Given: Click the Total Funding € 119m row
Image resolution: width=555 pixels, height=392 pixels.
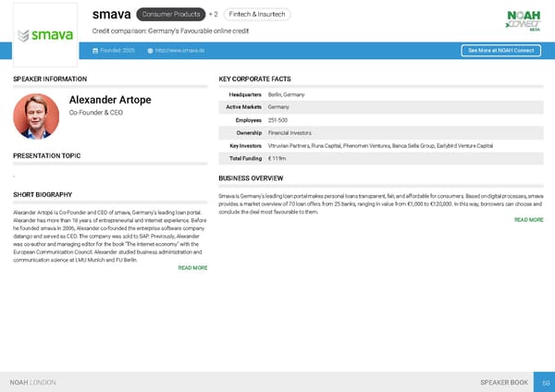Looking at the screenshot, I should tap(379, 159).
